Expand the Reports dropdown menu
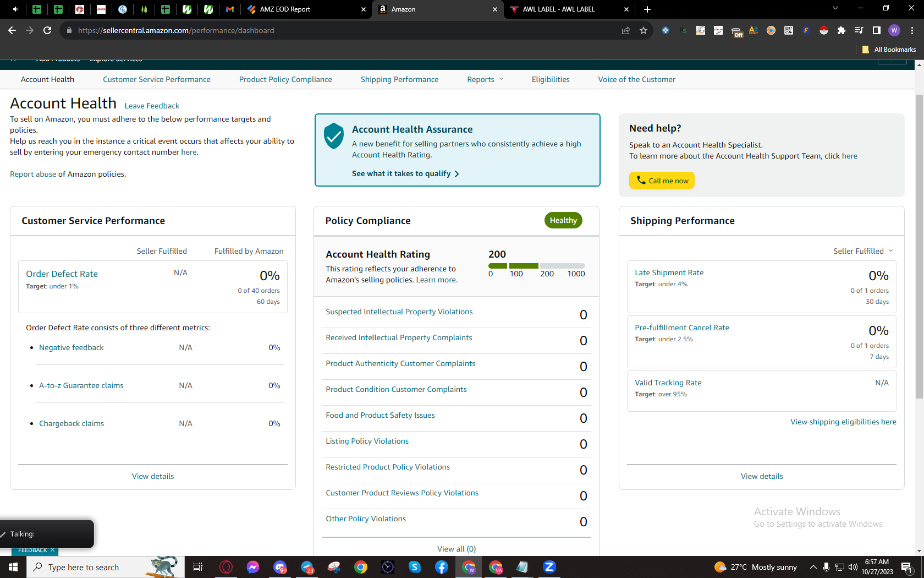The height and width of the screenshot is (578, 924). (x=485, y=79)
